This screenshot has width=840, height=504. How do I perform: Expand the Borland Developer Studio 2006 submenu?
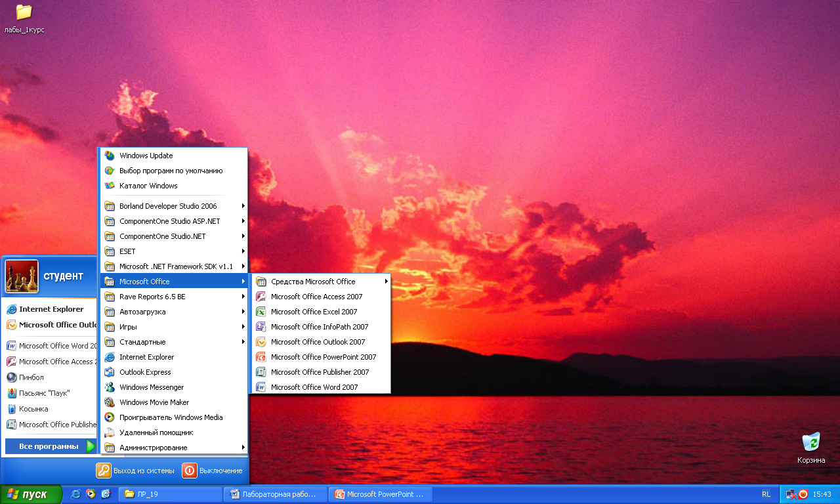pos(174,206)
